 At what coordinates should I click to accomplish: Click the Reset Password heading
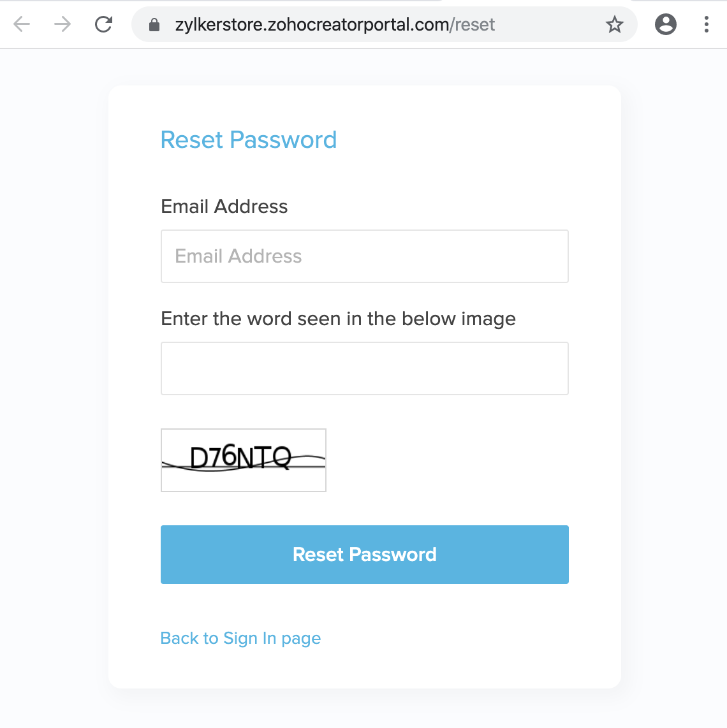[249, 140]
